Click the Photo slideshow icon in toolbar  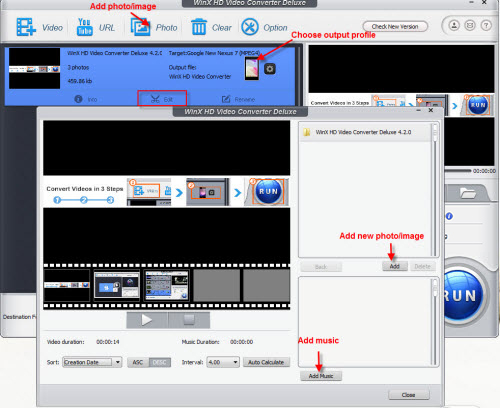[x=140, y=27]
